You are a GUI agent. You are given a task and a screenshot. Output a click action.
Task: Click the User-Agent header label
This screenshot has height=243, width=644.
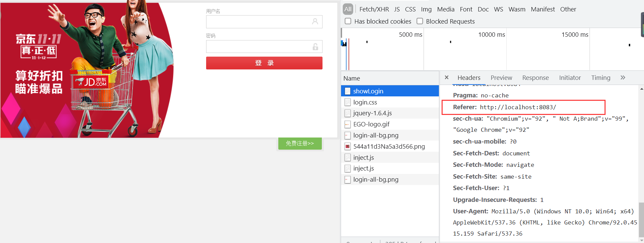pos(470,211)
